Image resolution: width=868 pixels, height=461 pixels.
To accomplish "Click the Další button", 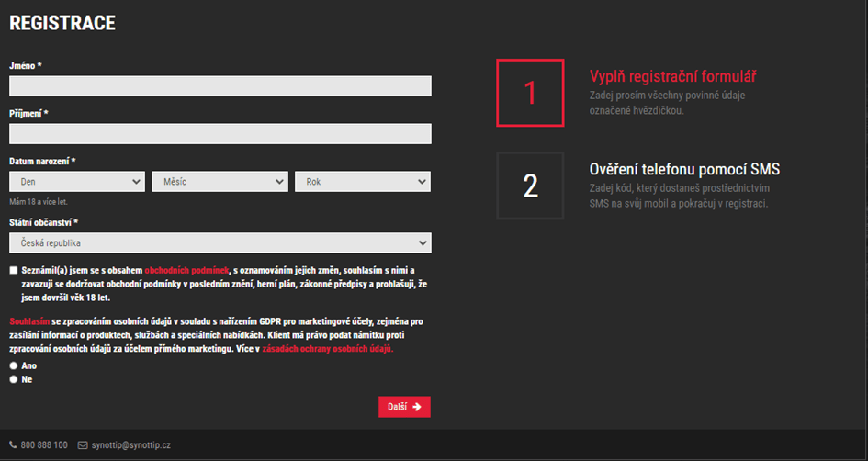I will 404,407.
